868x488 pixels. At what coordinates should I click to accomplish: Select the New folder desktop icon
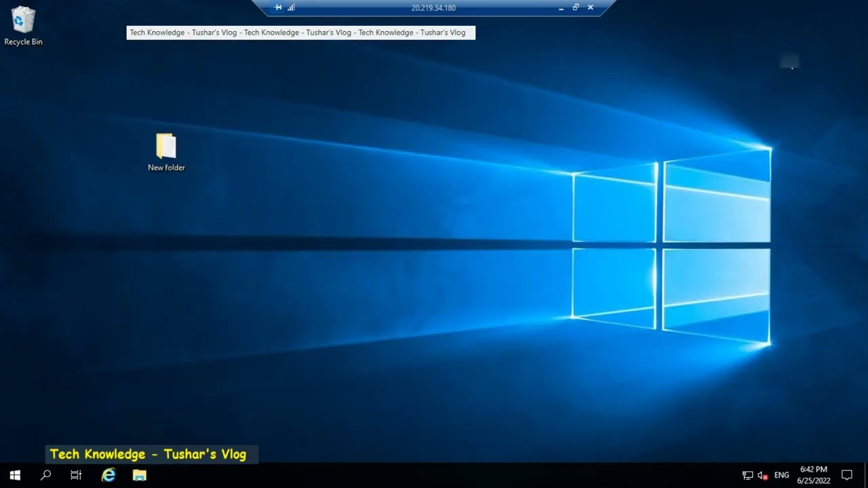click(x=166, y=152)
